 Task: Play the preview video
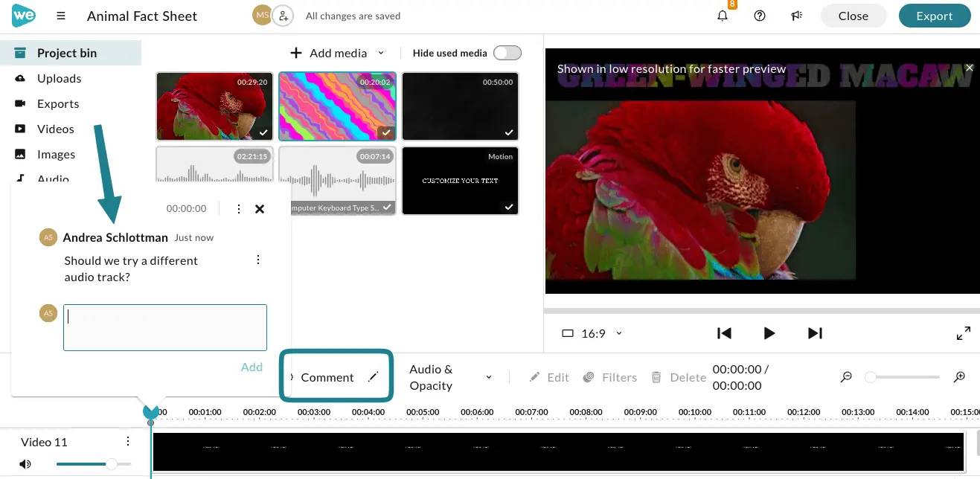(x=769, y=333)
